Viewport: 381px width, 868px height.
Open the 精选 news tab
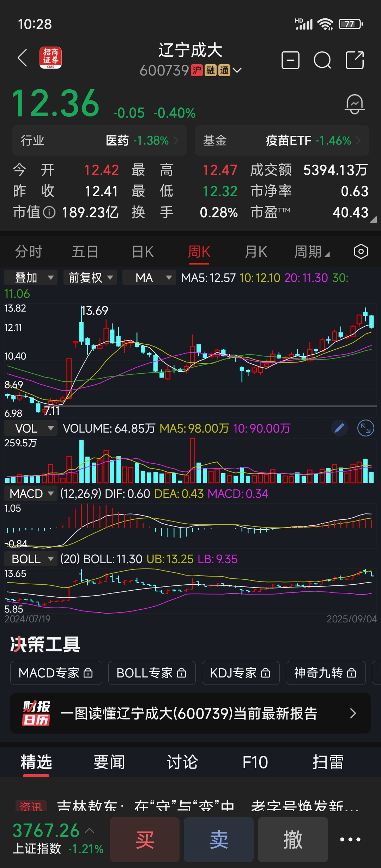36,762
